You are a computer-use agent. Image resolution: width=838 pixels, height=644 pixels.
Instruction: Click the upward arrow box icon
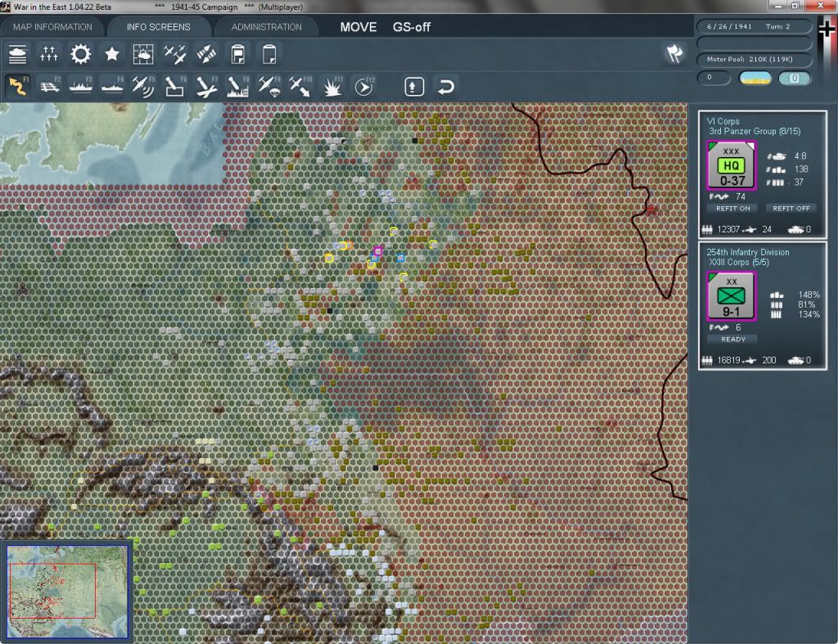(414, 87)
